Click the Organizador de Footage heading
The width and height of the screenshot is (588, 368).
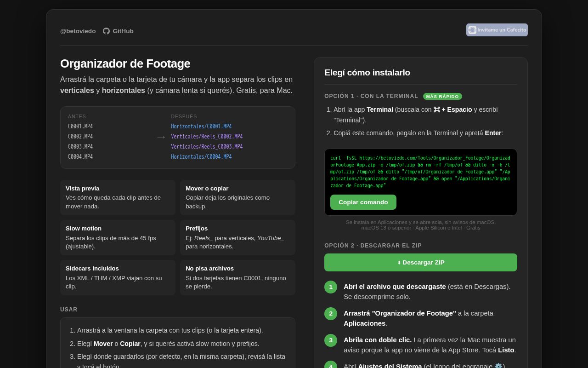(125, 63)
